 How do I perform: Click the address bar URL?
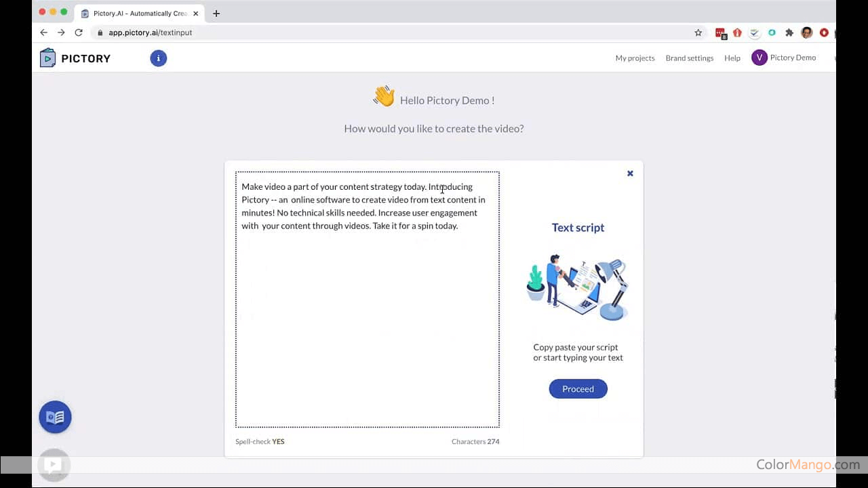click(x=150, y=33)
